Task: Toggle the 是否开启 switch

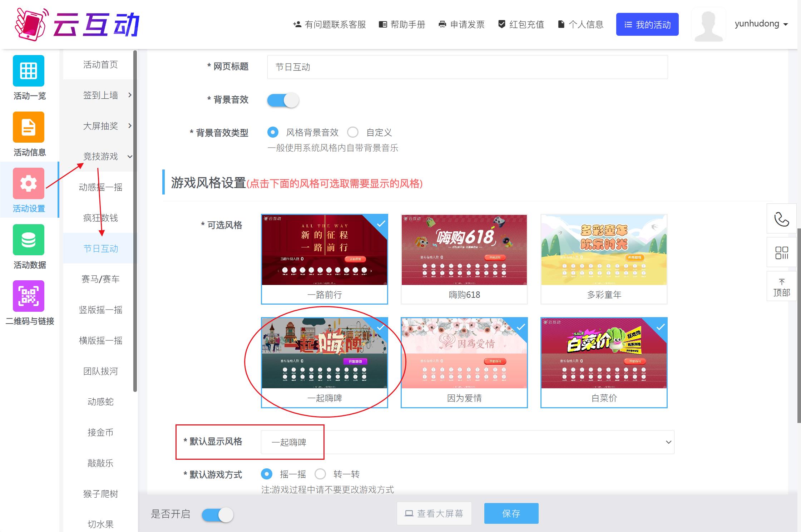Action: click(x=217, y=515)
